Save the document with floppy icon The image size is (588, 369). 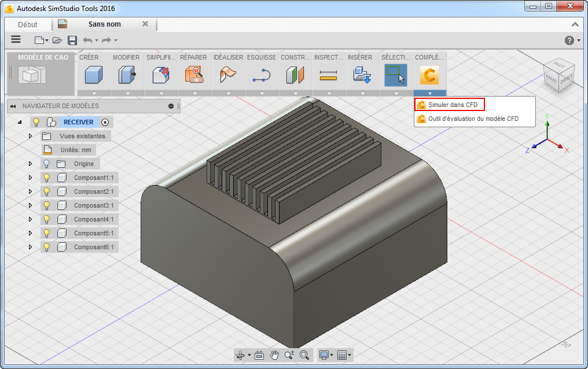(72, 40)
